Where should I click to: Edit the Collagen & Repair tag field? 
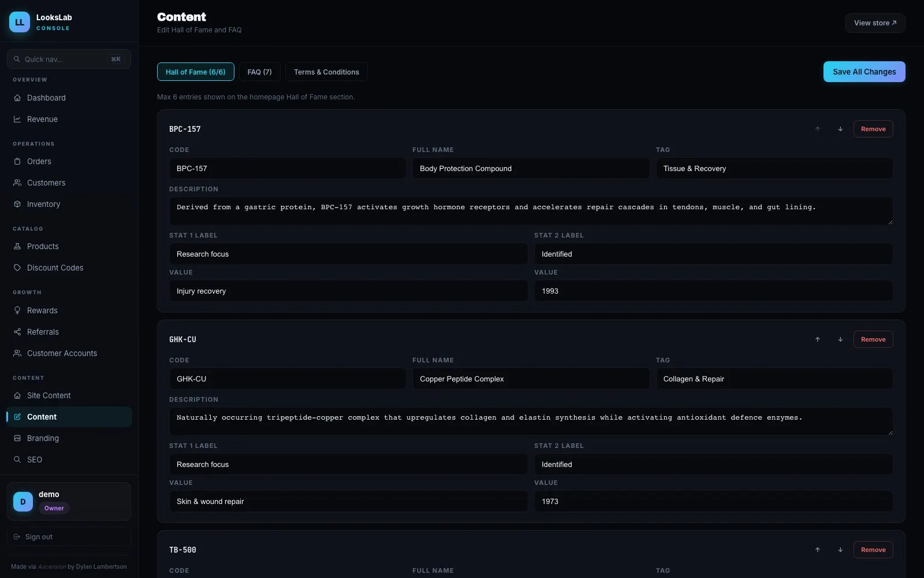pyautogui.click(x=774, y=379)
